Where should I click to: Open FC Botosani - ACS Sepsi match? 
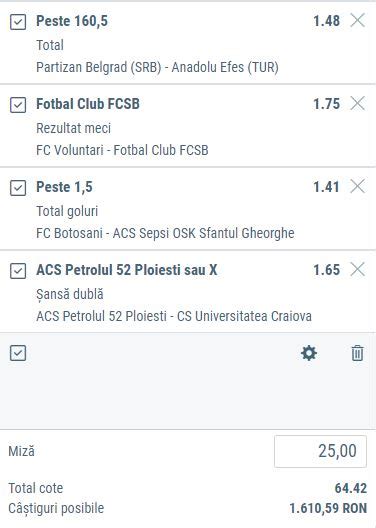165,233
